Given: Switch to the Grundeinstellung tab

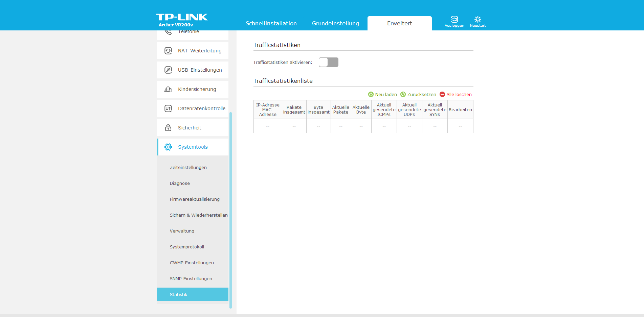Looking at the screenshot, I should tap(335, 23).
